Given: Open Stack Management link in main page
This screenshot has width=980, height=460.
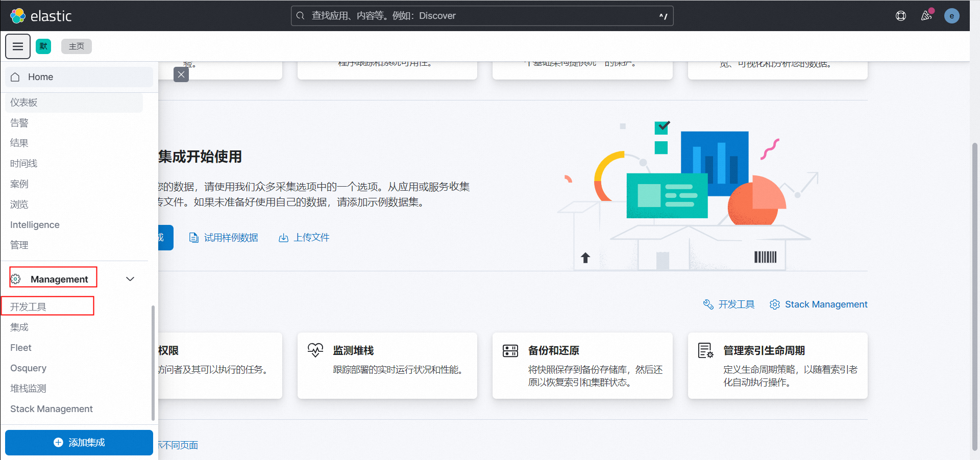Looking at the screenshot, I should [826, 304].
